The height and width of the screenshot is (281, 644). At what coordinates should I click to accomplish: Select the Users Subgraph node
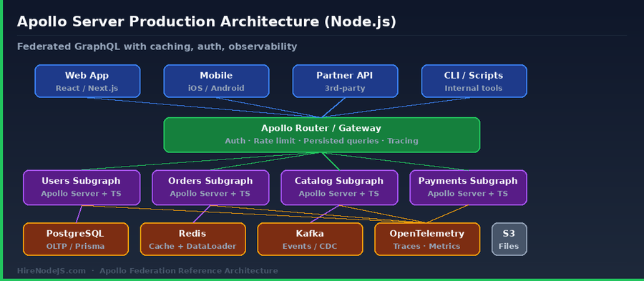tap(82, 187)
